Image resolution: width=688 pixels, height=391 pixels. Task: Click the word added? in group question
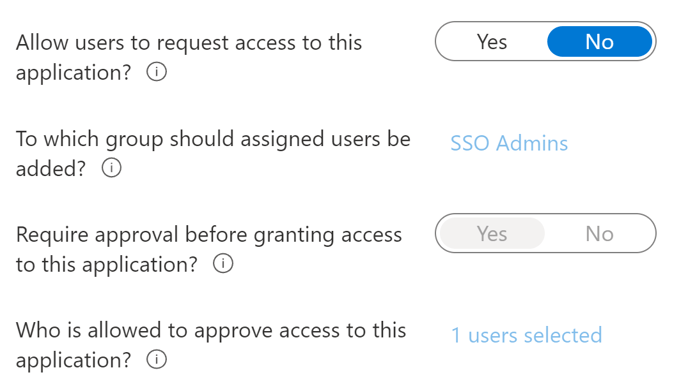(51, 169)
